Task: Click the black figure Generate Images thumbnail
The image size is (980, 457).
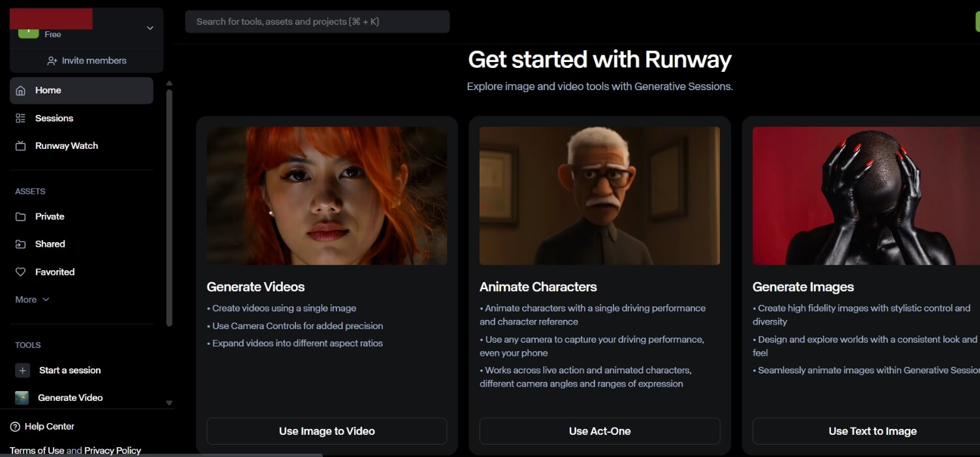Action: click(866, 196)
